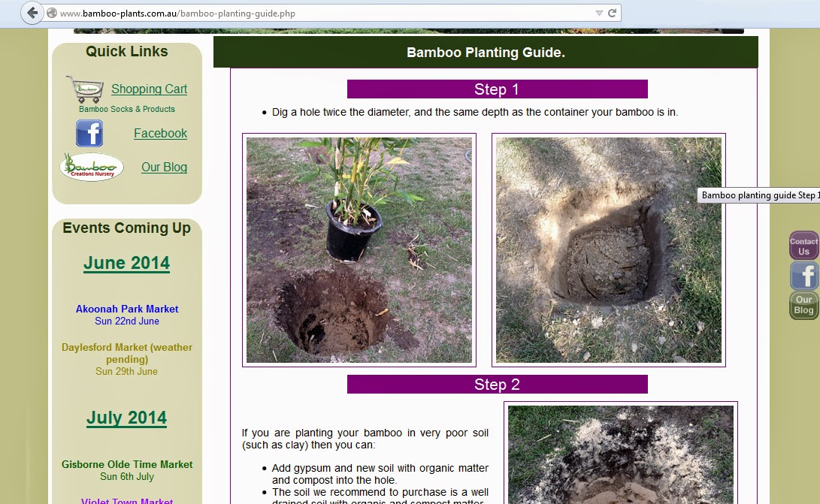Click the Akoonah Park Market entry

[x=126, y=308]
